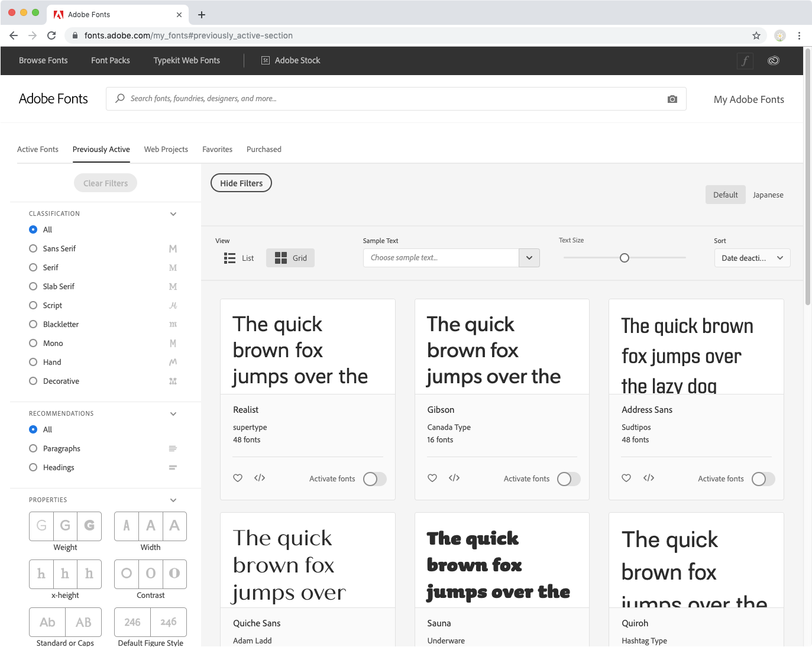Collapse the Classification filter section
The image size is (812, 647).
tap(173, 214)
